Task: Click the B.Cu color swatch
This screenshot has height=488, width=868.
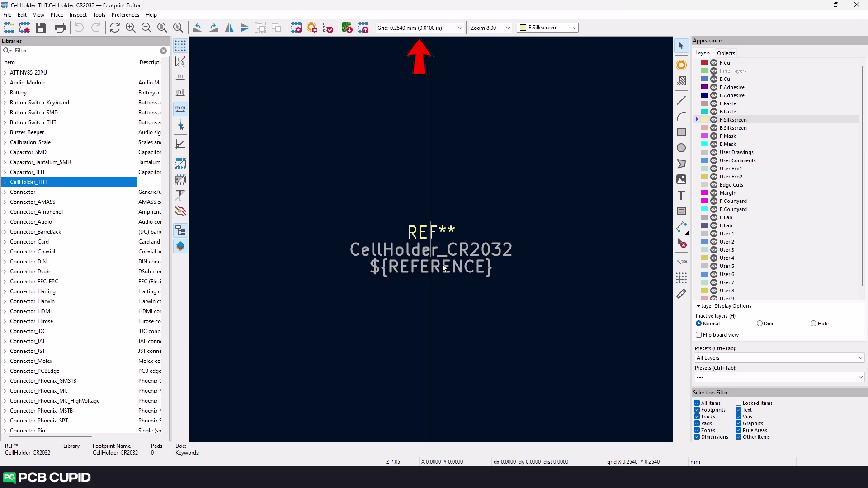Action: coord(704,79)
